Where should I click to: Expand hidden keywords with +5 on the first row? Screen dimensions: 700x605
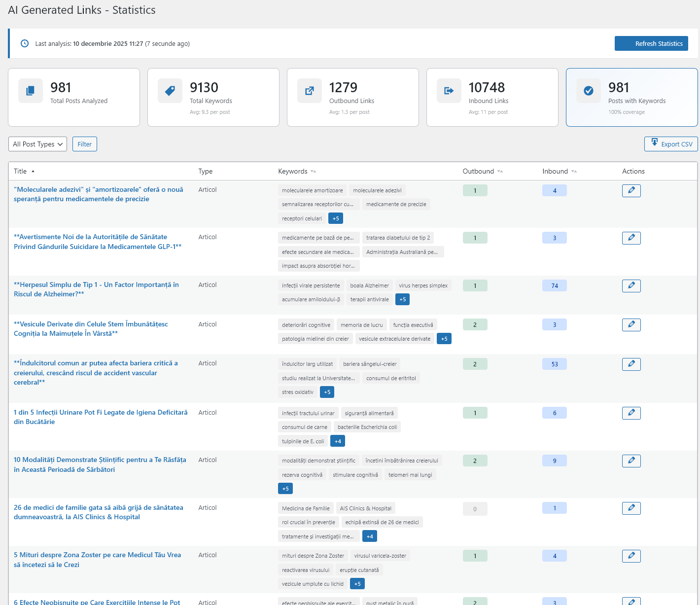point(335,218)
